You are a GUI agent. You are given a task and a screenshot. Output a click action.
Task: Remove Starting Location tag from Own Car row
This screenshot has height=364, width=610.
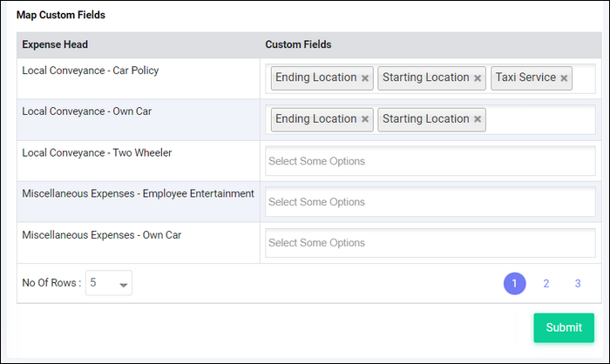[x=478, y=119]
